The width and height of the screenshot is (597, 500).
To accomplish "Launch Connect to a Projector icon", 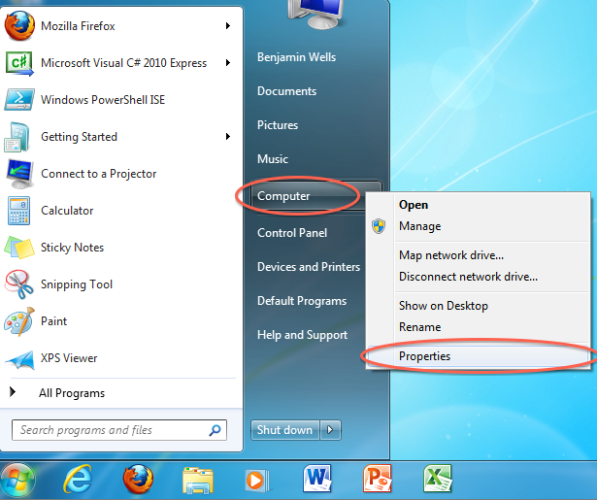I will pyautogui.click(x=20, y=174).
